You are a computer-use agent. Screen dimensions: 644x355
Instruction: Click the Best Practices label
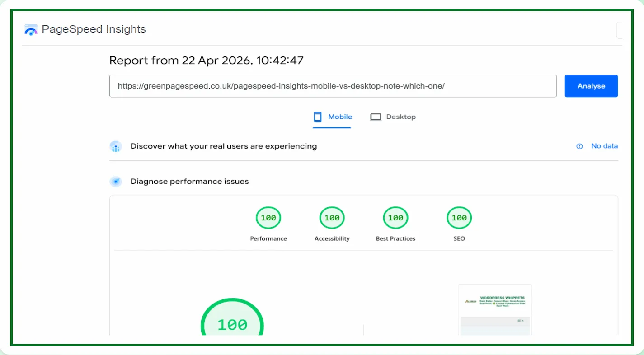(x=395, y=238)
